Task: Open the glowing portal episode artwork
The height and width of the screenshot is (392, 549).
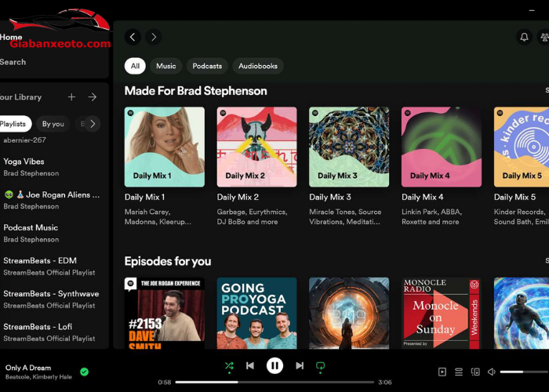Action: tap(349, 314)
